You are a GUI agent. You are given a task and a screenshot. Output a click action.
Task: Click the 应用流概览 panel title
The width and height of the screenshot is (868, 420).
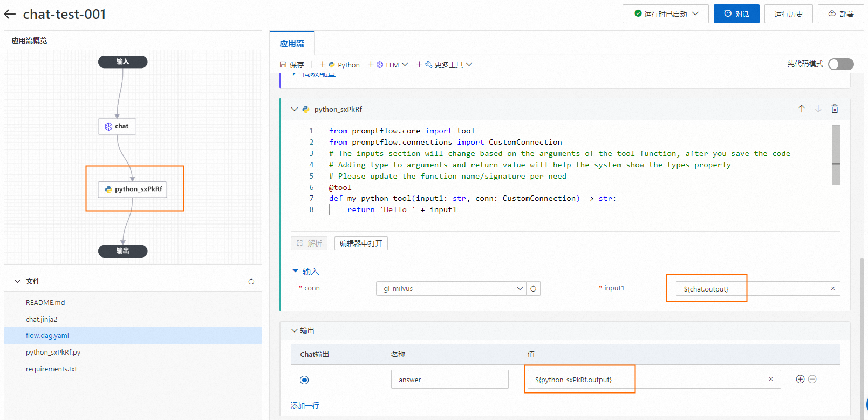click(29, 40)
